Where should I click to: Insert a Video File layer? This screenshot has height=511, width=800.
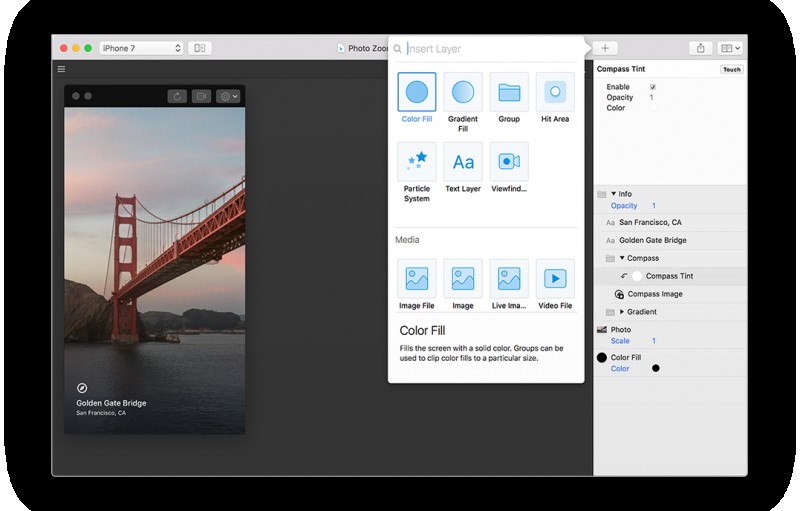[x=555, y=278]
